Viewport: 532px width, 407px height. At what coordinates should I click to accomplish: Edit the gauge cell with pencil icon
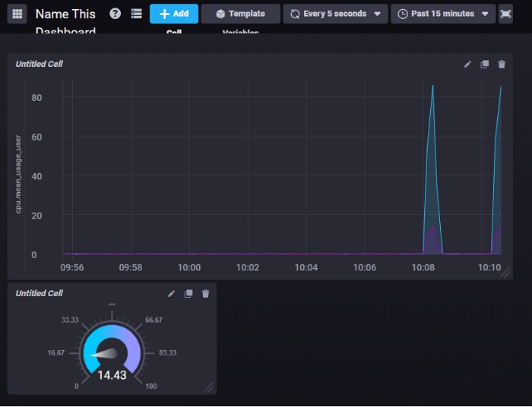coord(172,294)
